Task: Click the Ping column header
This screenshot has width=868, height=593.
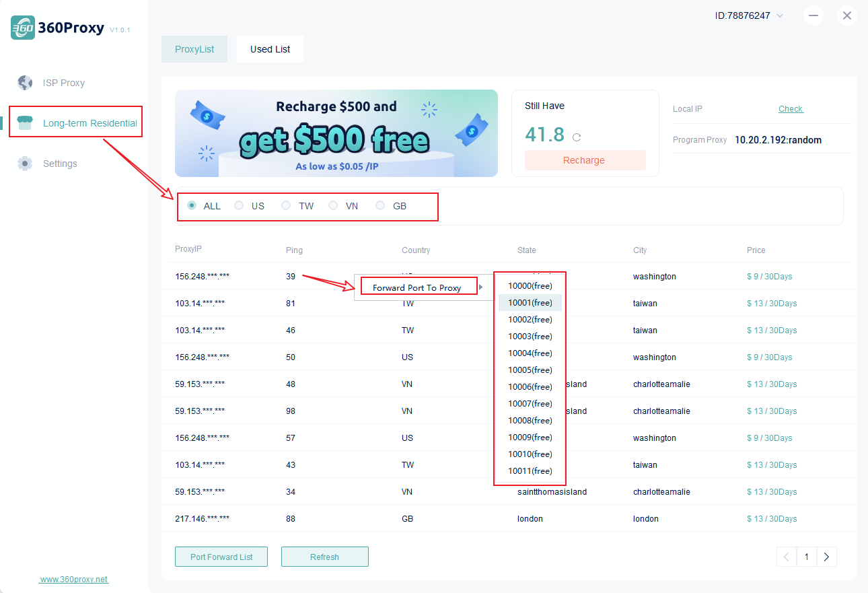Action: pyautogui.click(x=294, y=250)
